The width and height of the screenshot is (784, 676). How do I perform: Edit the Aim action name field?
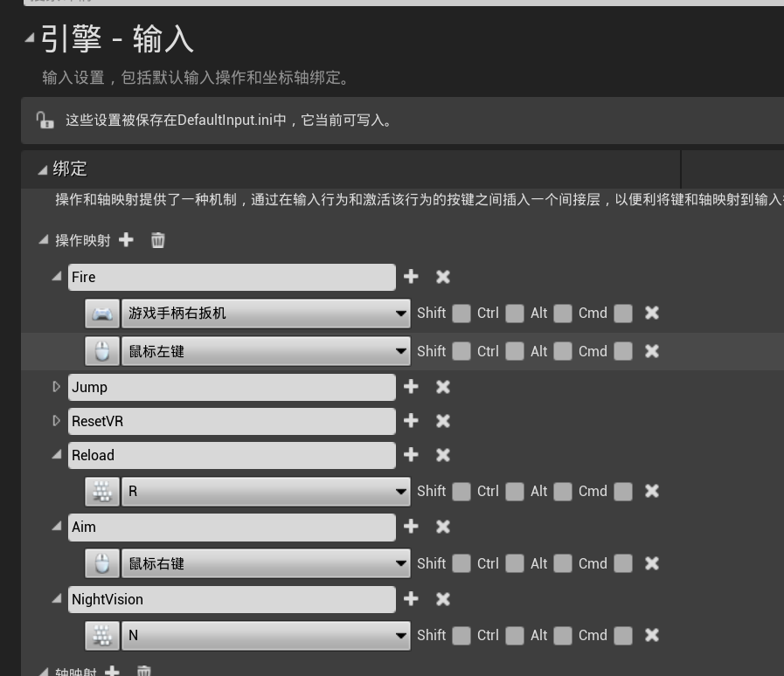pos(232,528)
